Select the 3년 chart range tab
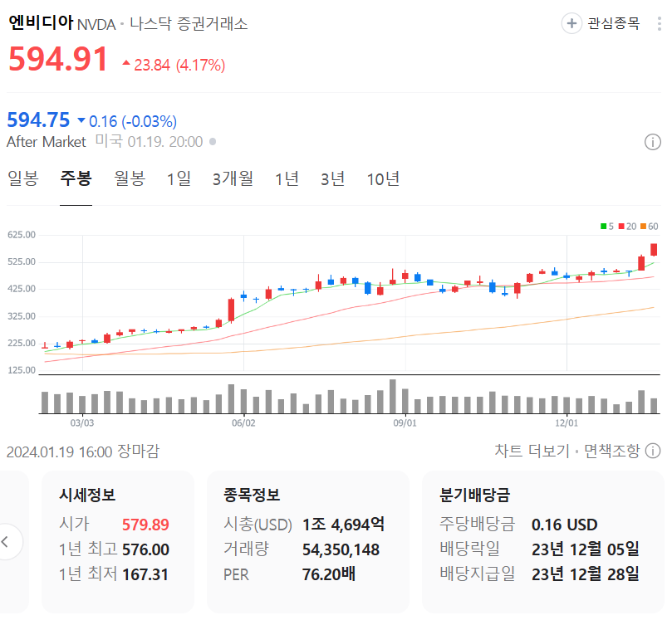This screenshot has width=672, height=620. (x=332, y=178)
